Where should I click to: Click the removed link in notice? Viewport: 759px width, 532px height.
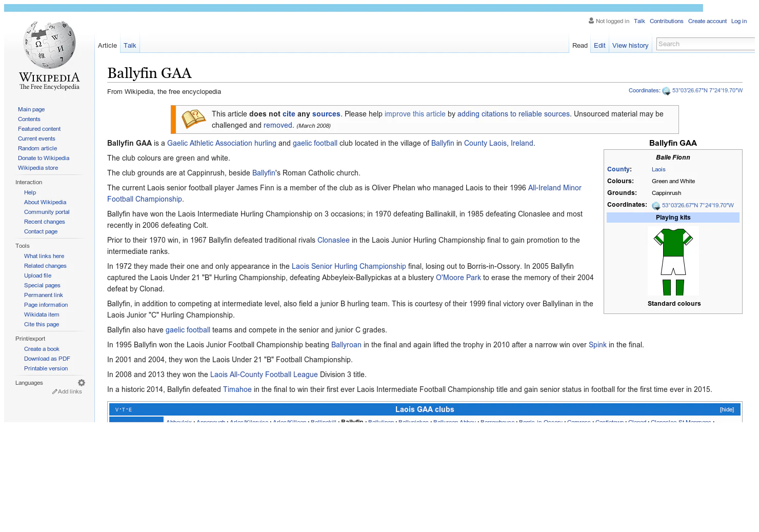(277, 125)
